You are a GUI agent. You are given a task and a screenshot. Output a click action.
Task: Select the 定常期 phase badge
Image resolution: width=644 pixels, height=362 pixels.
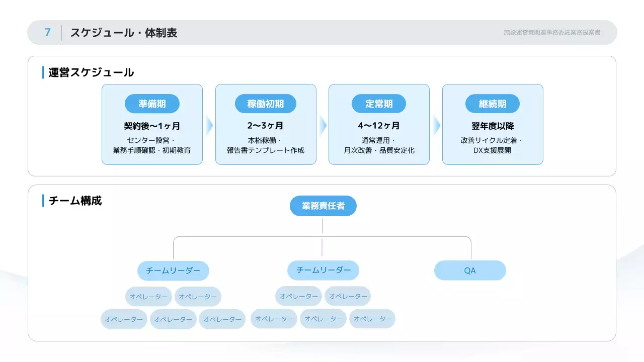tap(379, 104)
